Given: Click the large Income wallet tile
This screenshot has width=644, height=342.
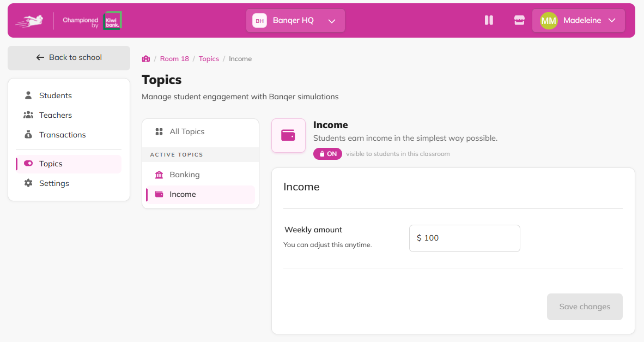Looking at the screenshot, I should click(x=288, y=135).
